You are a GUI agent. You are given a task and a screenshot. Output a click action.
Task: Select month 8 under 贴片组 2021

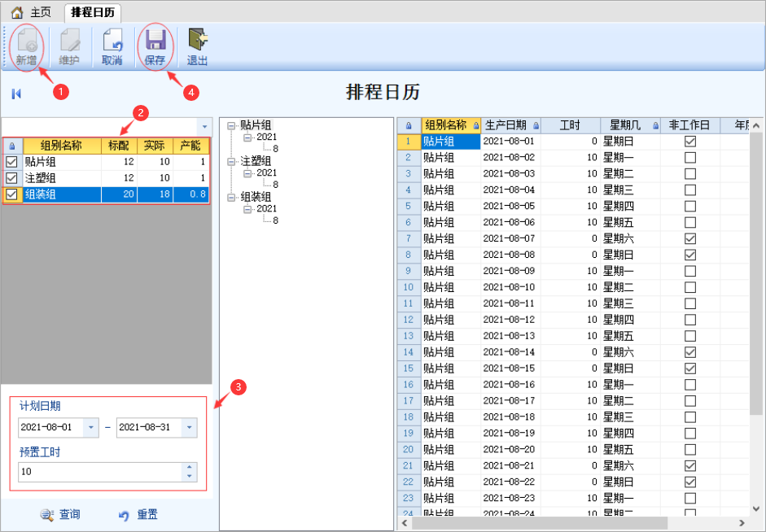click(x=275, y=149)
